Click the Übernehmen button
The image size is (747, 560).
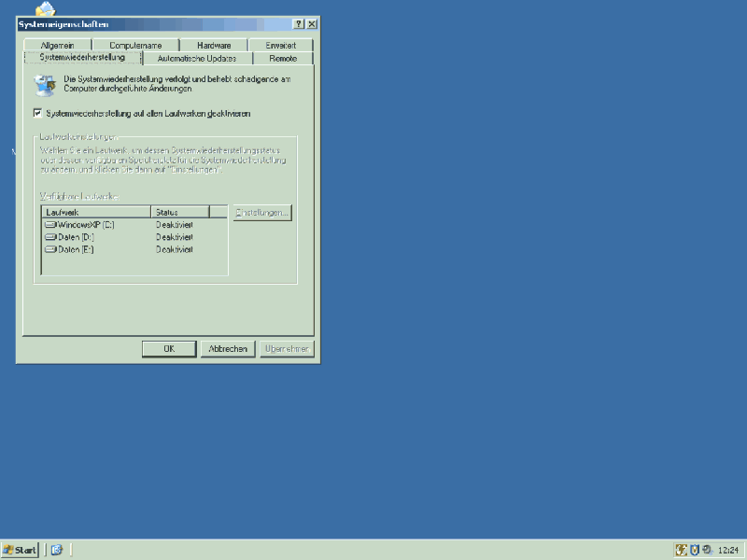[288, 349]
